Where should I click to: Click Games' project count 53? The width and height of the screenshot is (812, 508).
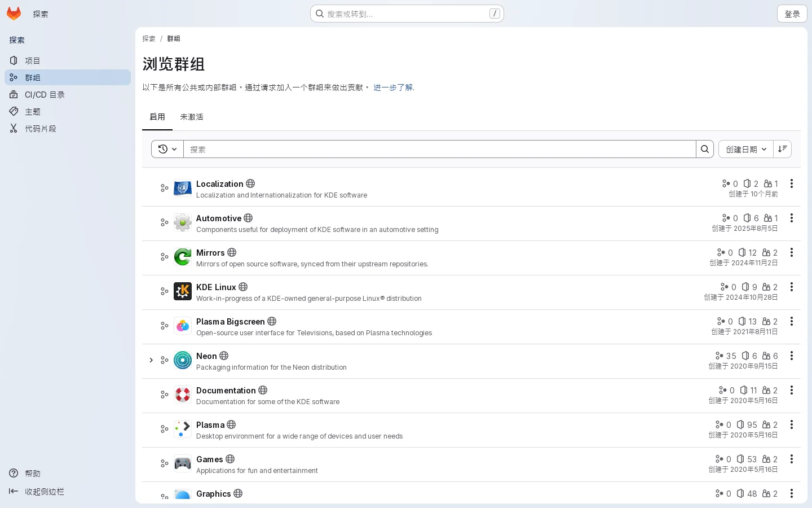point(747,459)
